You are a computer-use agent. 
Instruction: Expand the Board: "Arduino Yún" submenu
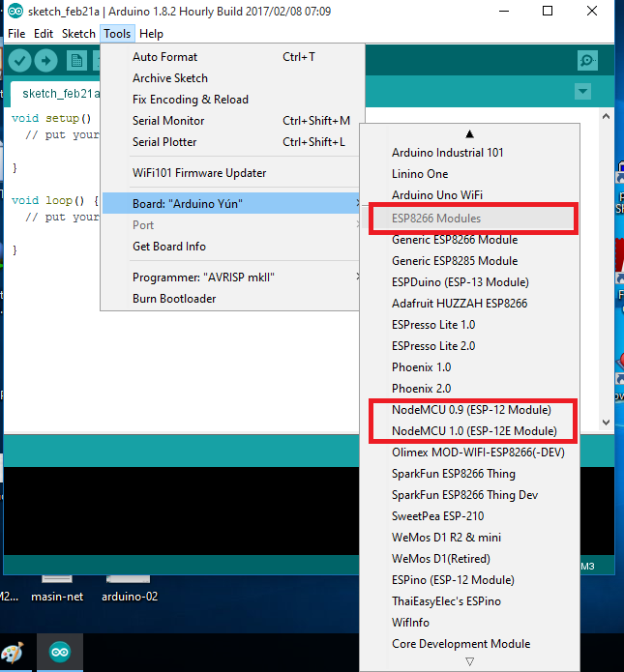point(230,204)
